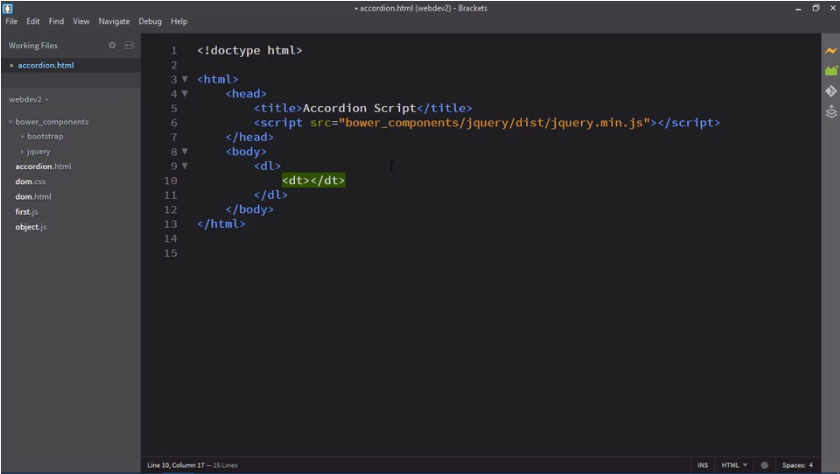Click the closing html tag on line 13
Screen dimensions: 840x474
221,224
